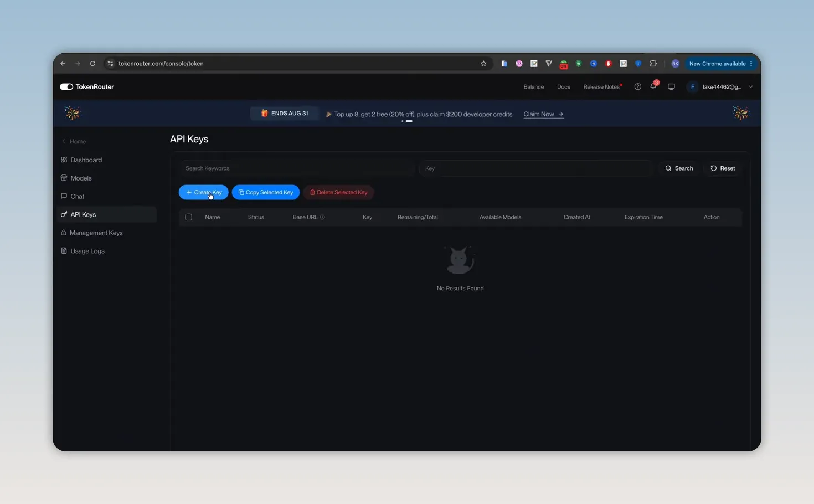Click Delete Selected Key button
814x504 pixels.
(338, 192)
